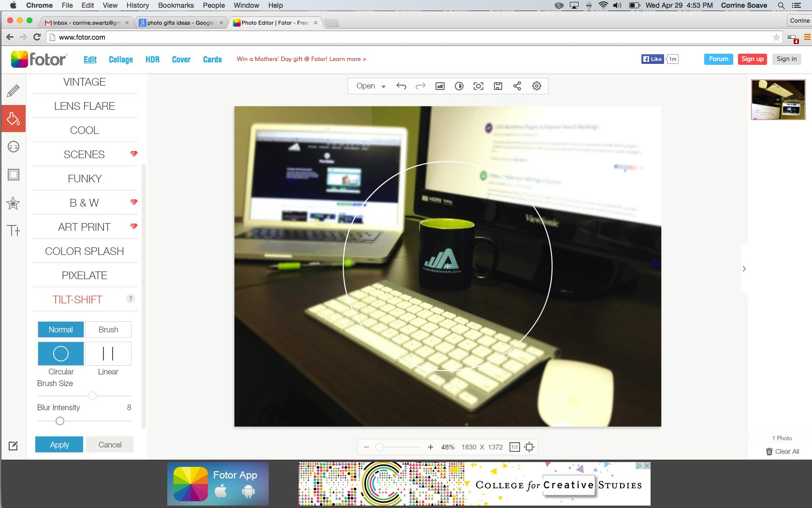Open Chrome's Bookmarks menu
Screen dimensions: 812x508
coord(176,5)
